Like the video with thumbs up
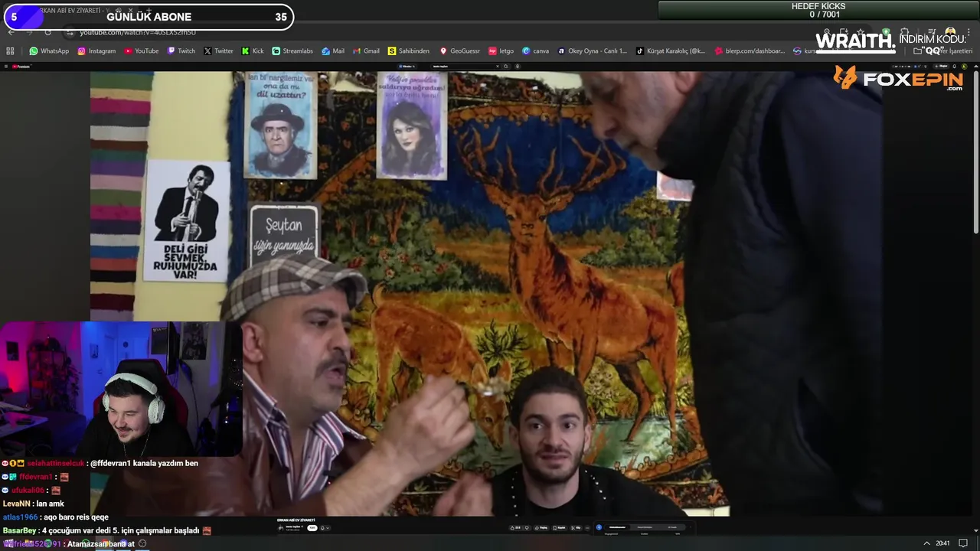This screenshot has height=551, width=980. (x=515, y=527)
